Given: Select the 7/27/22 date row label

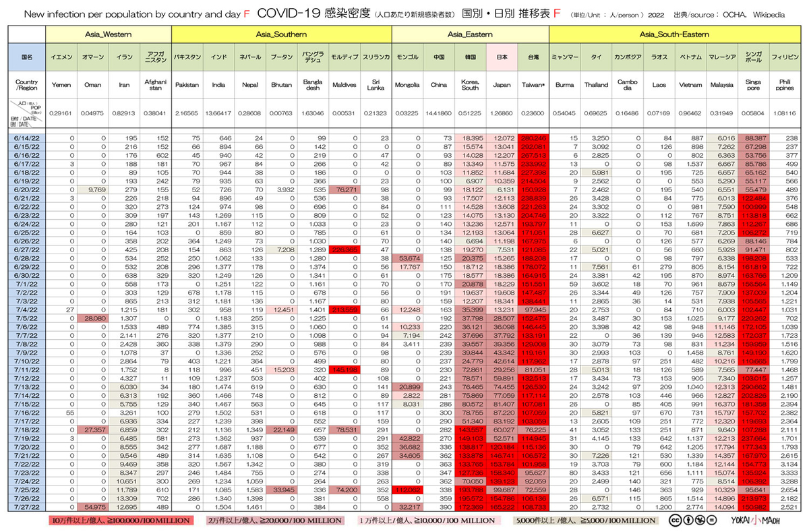Looking at the screenshot, I should [28, 508].
